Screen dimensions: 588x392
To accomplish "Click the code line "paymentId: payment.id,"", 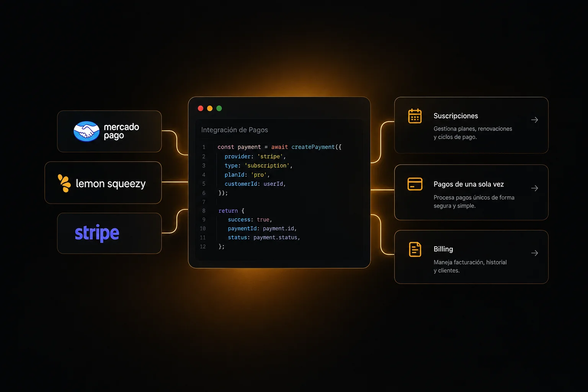I will 262,229.
